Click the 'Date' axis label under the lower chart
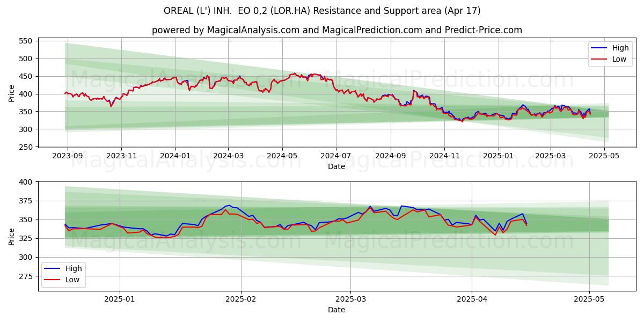 (x=336, y=310)
